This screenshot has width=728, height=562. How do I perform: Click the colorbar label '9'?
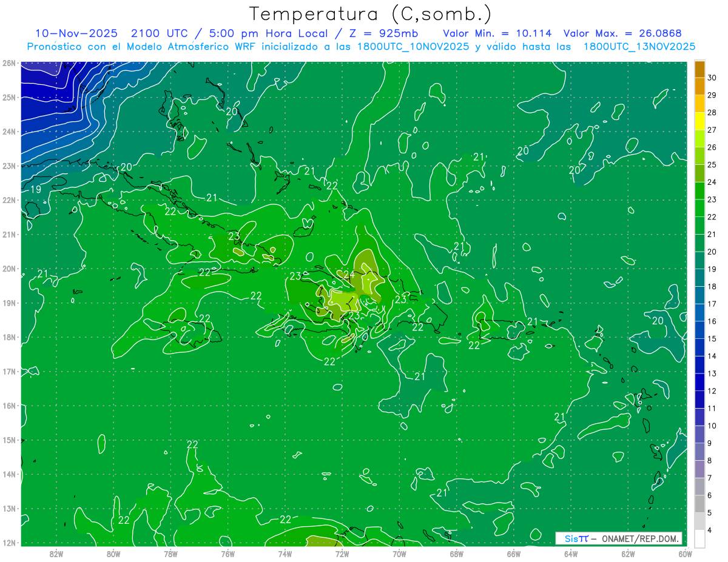pyautogui.click(x=710, y=443)
